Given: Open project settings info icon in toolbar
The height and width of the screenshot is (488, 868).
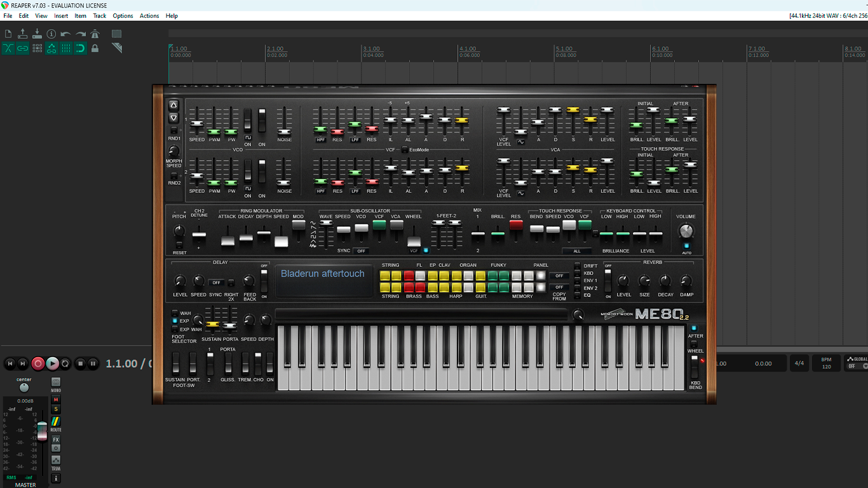Looking at the screenshot, I should point(51,34).
